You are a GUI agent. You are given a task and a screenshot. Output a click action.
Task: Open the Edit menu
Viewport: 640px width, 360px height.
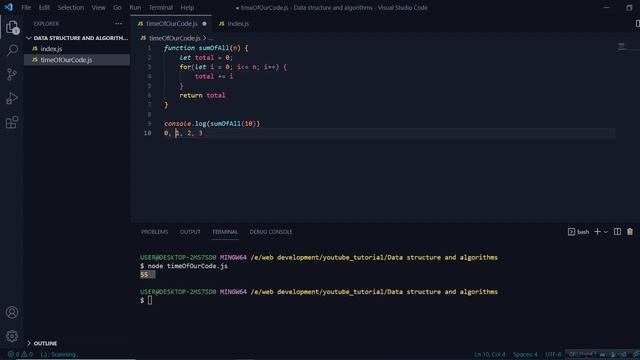[44, 7]
